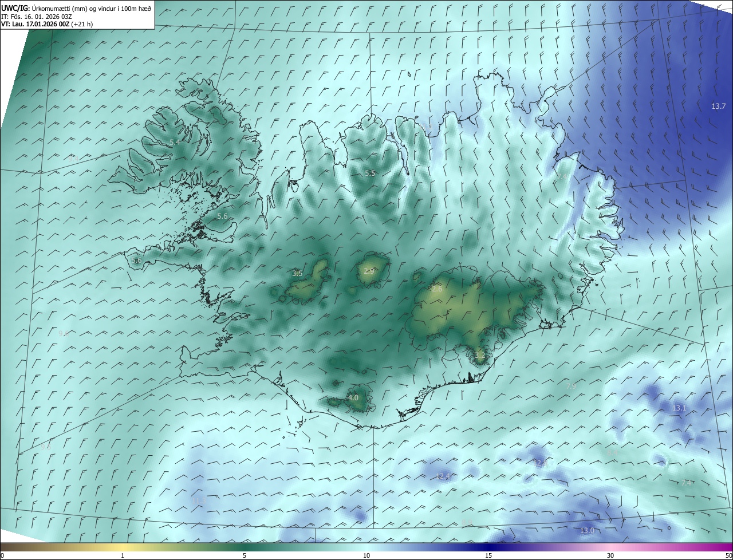733x560 pixels.
Task: Click the 11.3 value label in the southwest sea
Action: [x=199, y=501]
